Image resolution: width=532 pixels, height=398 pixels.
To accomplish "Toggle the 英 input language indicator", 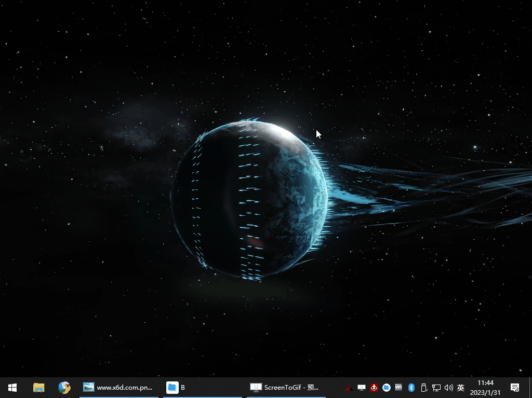I will [x=461, y=388].
